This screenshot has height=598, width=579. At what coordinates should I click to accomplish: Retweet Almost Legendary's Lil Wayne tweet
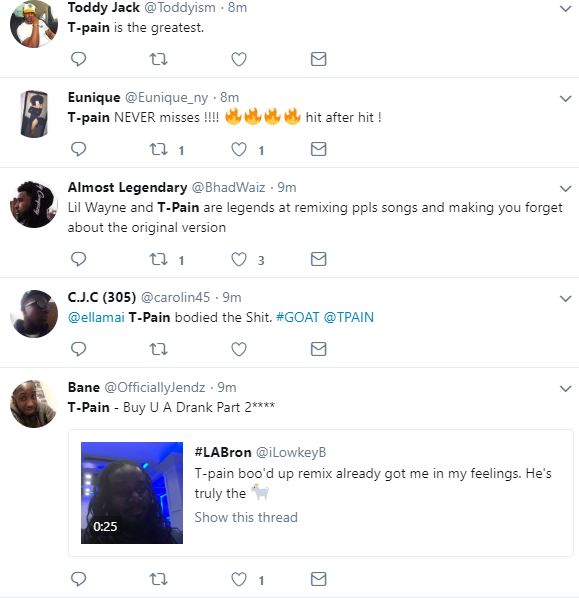[x=158, y=259]
